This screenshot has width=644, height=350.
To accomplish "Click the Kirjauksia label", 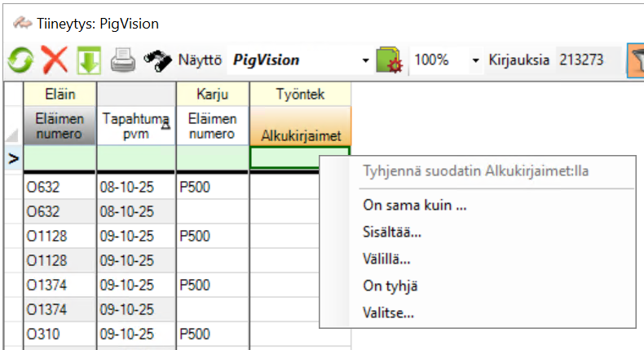I will point(518,60).
